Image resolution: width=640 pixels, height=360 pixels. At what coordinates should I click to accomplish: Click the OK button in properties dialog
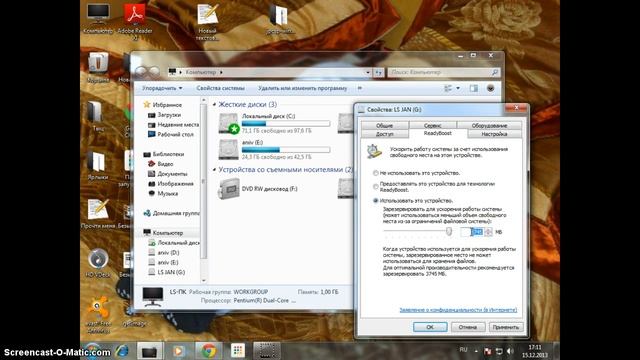click(x=430, y=327)
